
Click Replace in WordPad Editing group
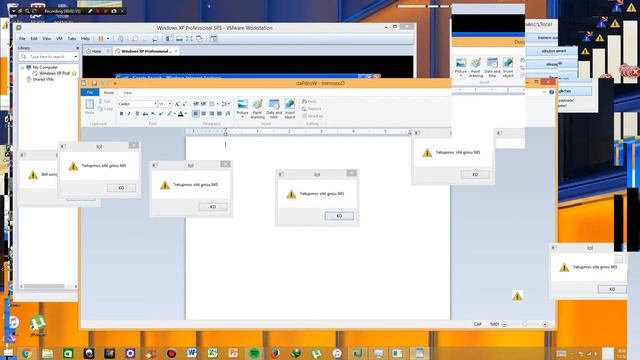point(311,109)
